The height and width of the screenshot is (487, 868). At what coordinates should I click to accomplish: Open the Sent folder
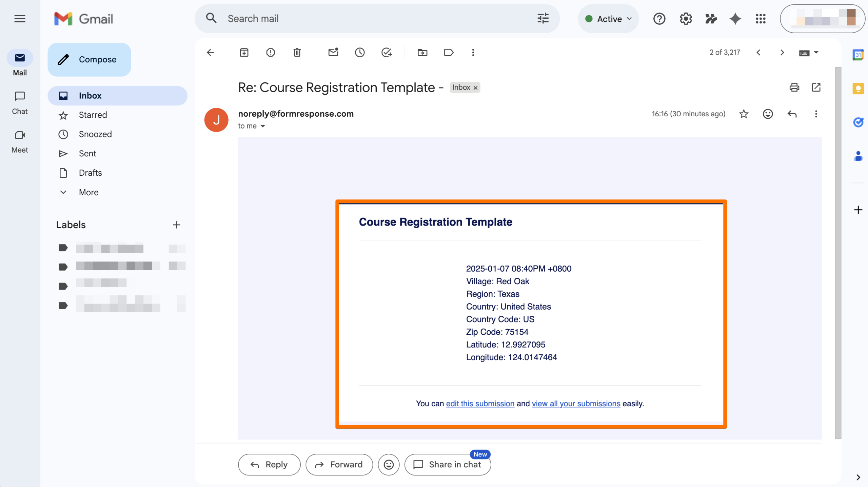[87, 153]
